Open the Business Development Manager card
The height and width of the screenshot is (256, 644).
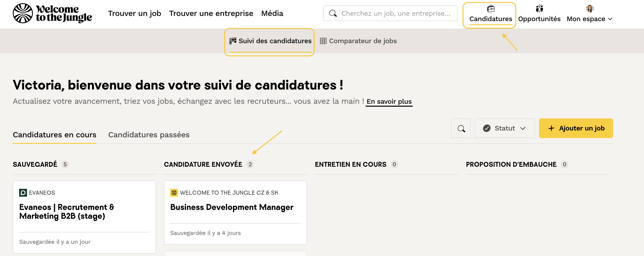(x=232, y=207)
